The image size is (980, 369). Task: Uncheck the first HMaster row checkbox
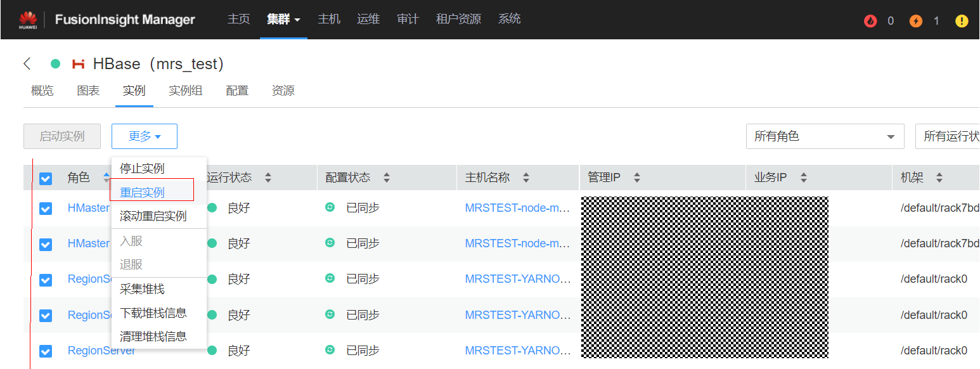(46, 208)
